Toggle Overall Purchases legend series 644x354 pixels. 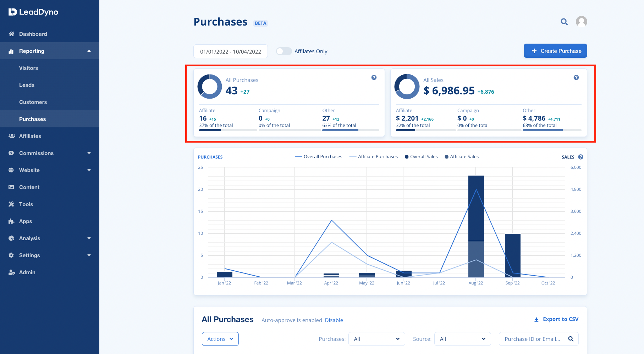[x=319, y=157]
